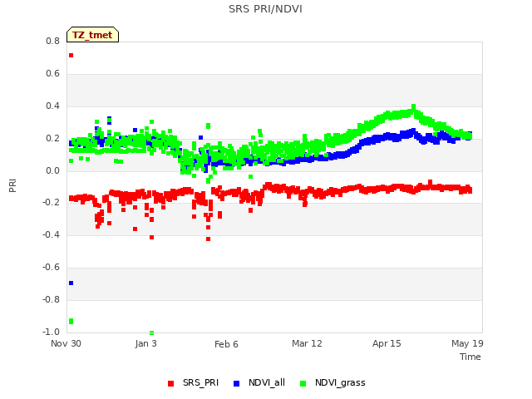Click the green outlier point near -0.9
The height and width of the screenshot is (399, 532).
(71, 321)
